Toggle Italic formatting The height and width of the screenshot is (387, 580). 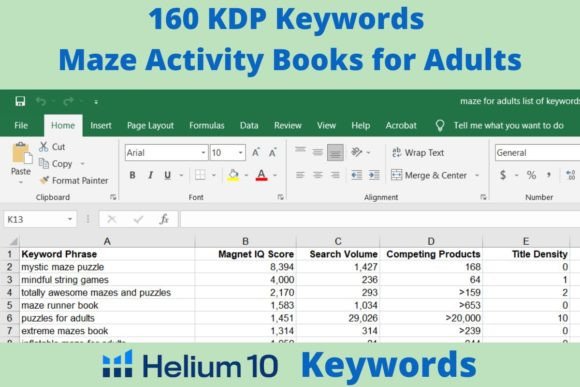pos(150,175)
